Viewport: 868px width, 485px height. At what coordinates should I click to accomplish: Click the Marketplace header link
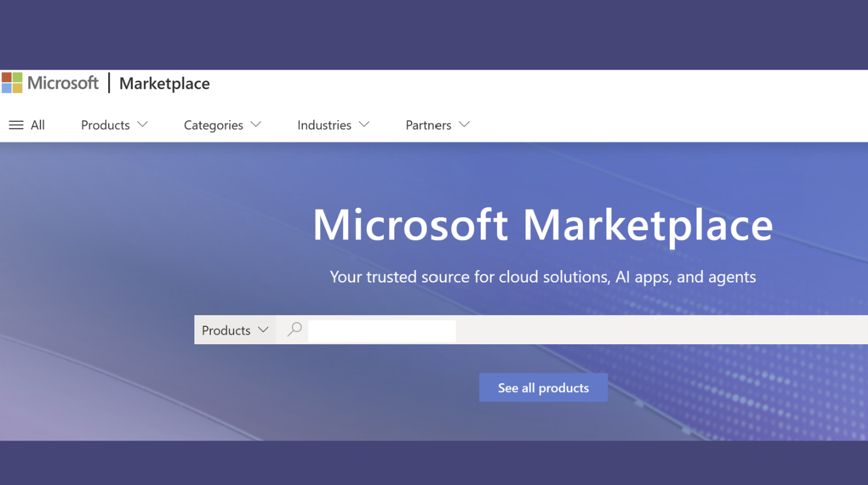[x=164, y=83]
